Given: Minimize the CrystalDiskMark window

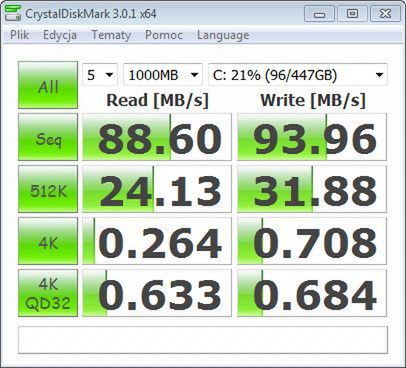Looking at the screenshot, I should pyautogui.click(x=319, y=14).
